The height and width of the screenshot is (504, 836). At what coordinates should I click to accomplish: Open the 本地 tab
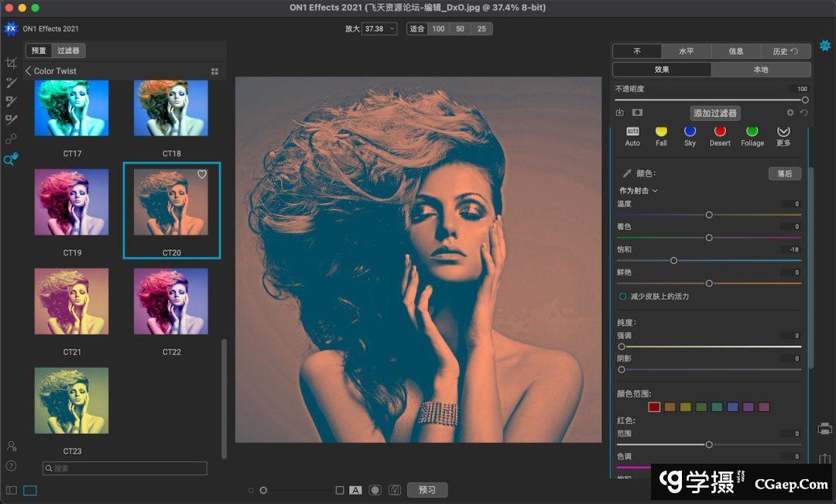[x=760, y=70]
